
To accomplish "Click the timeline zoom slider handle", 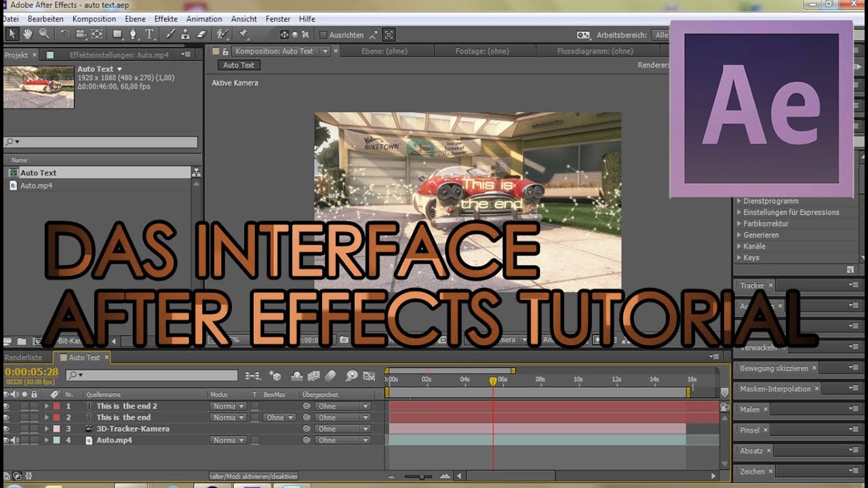I will click(x=422, y=476).
